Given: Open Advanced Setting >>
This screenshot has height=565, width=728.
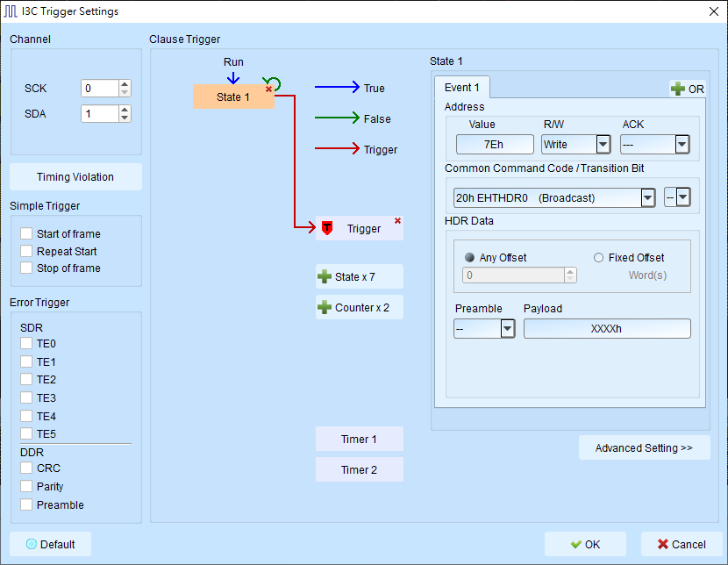Looking at the screenshot, I should (645, 447).
